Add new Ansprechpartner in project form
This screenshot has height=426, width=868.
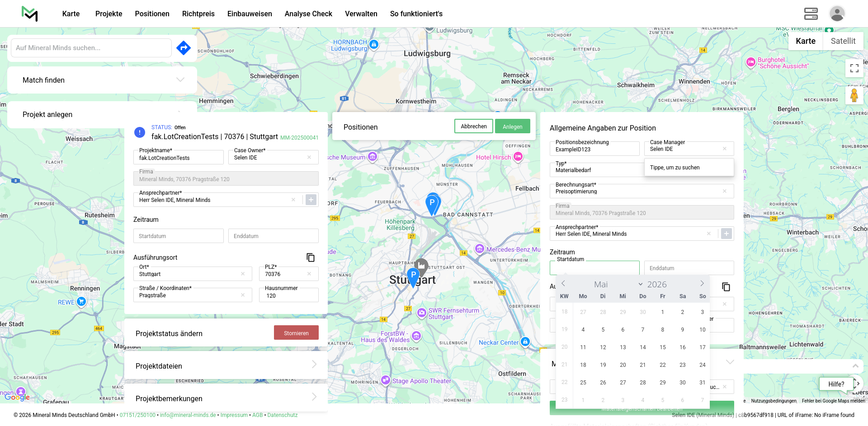(311, 200)
